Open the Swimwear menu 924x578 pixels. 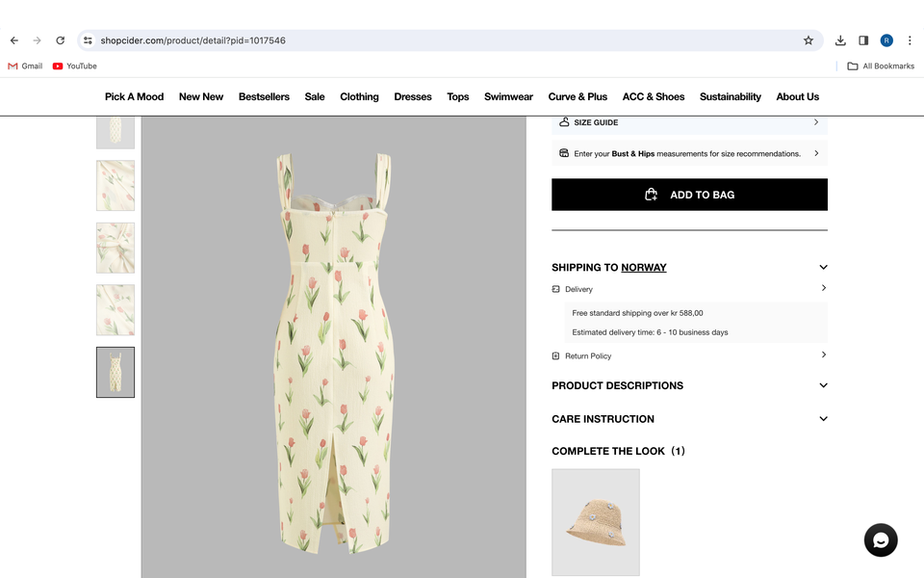tap(508, 96)
